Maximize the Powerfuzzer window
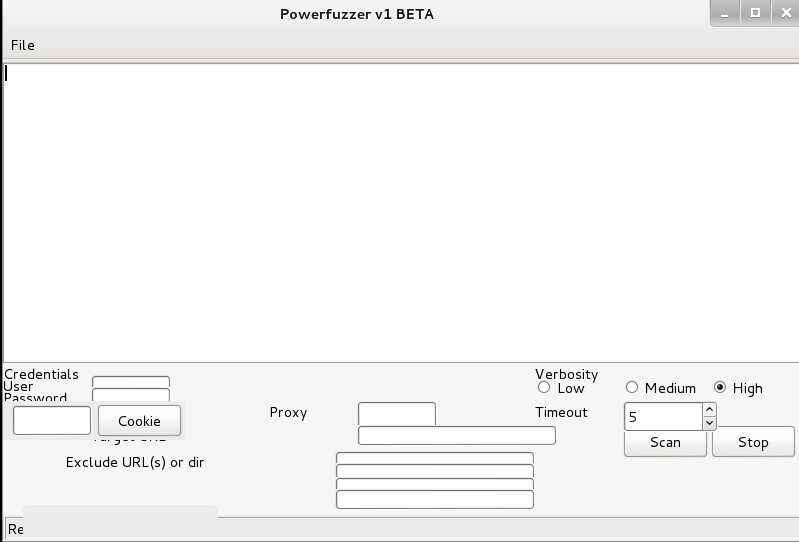 point(755,13)
